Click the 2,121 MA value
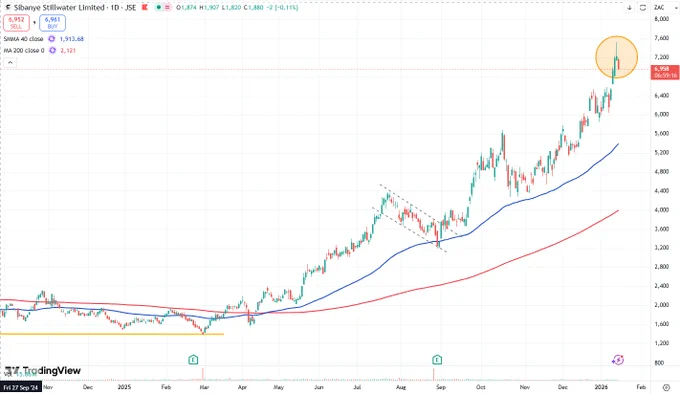Screen dimensions: 680x394 [68, 50]
